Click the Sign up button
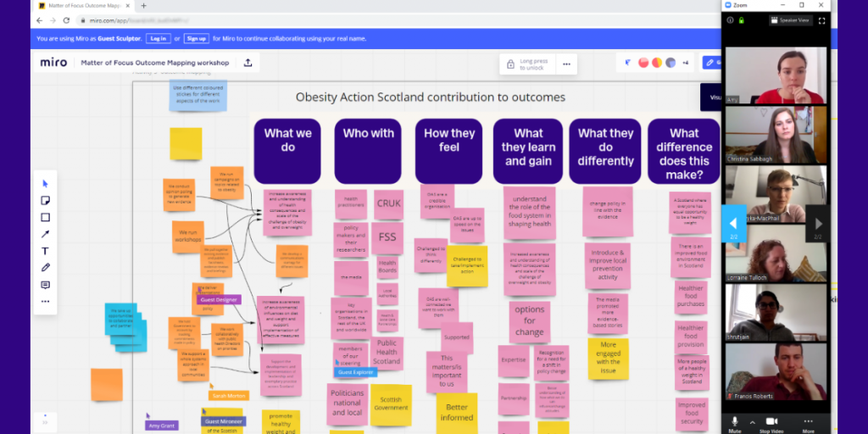 (197, 39)
